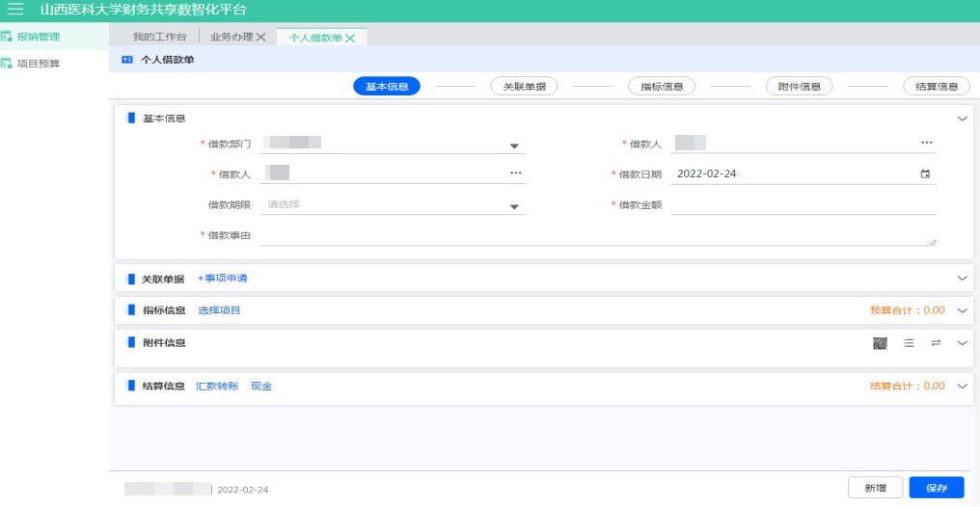
Task: Click the list view icon in 附件信息
Action: tap(908, 343)
